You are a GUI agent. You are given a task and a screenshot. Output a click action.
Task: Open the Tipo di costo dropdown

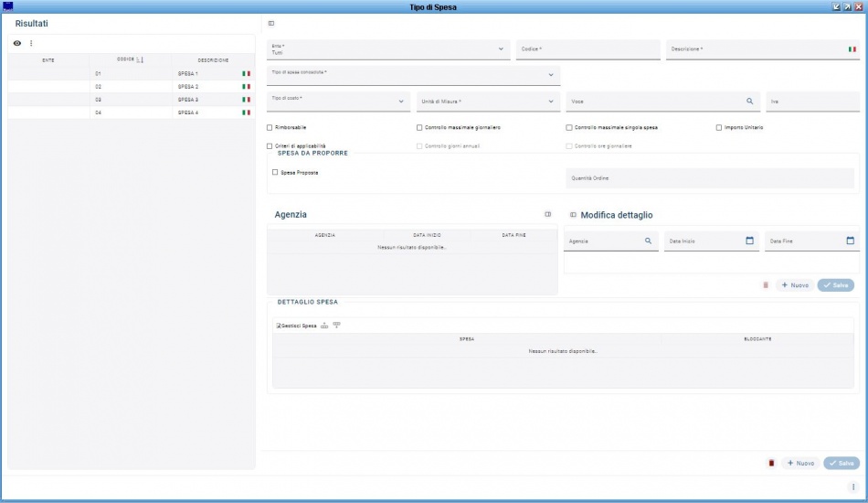(401, 101)
